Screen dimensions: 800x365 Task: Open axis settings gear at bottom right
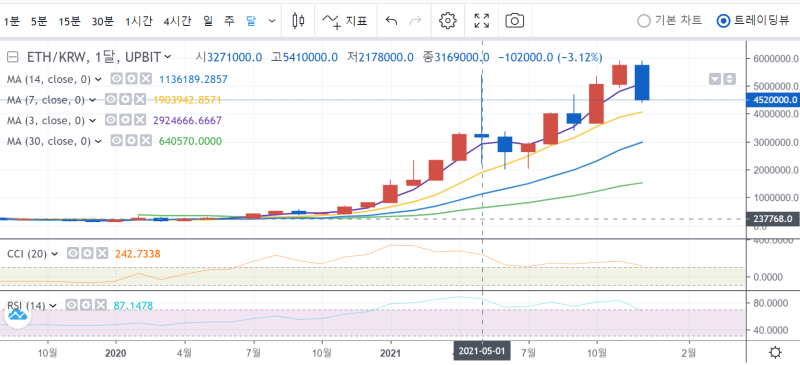pyautogui.click(x=775, y=352)
